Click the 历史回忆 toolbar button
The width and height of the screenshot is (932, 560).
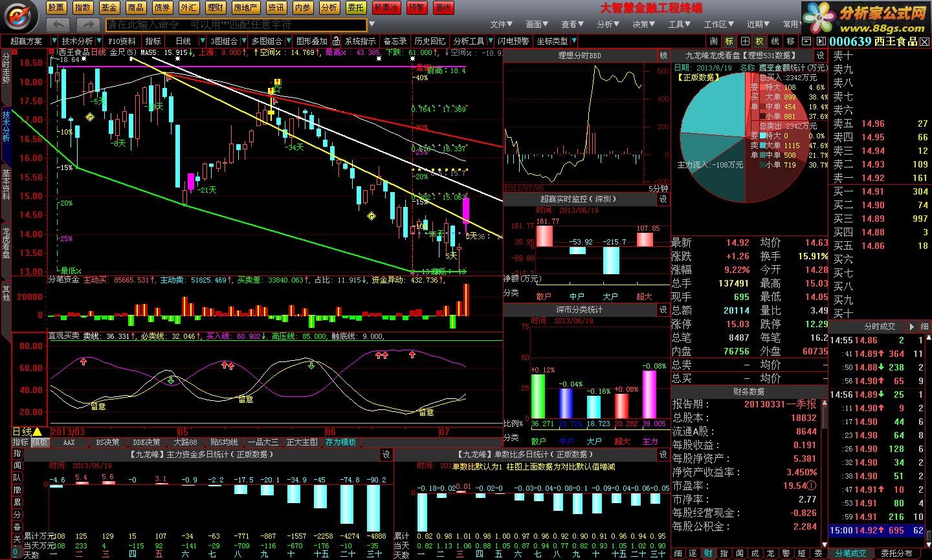[430, 41]
